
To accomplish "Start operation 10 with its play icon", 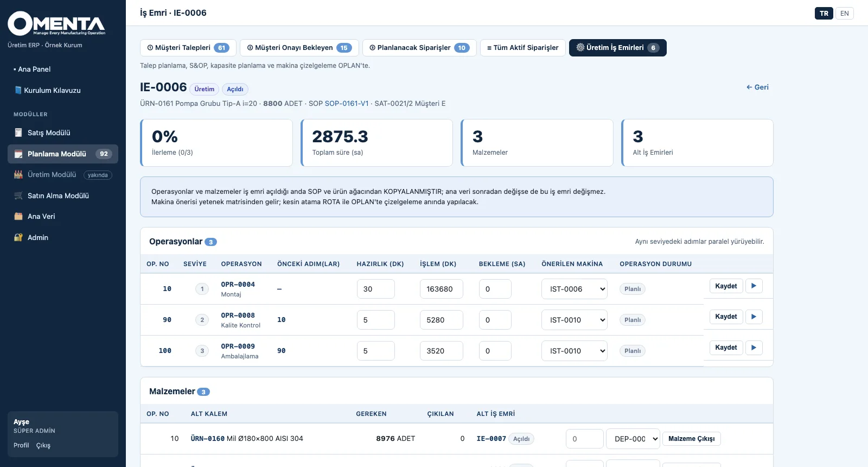I will pyautogui.click(x=754, y=286).
